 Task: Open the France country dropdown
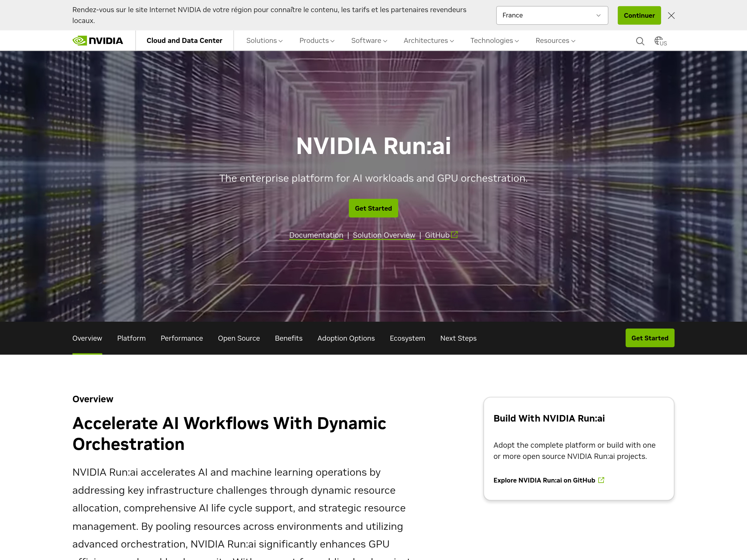[x=552, y=15]
